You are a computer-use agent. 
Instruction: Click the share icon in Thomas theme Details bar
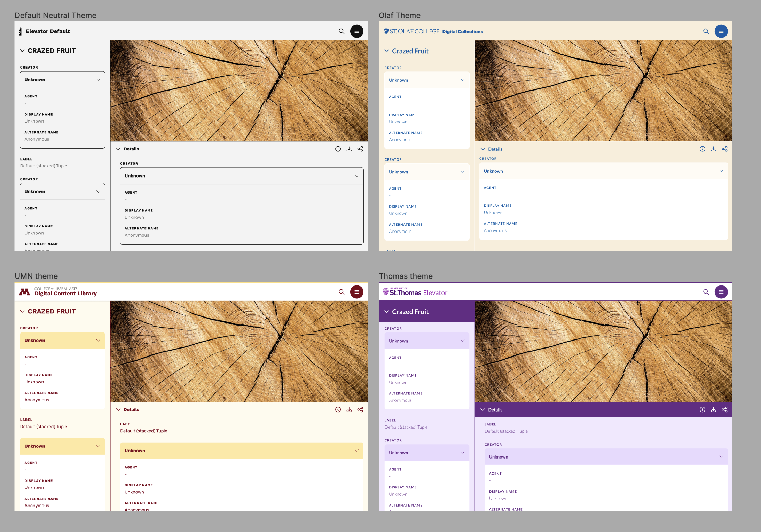pos(725,410)
